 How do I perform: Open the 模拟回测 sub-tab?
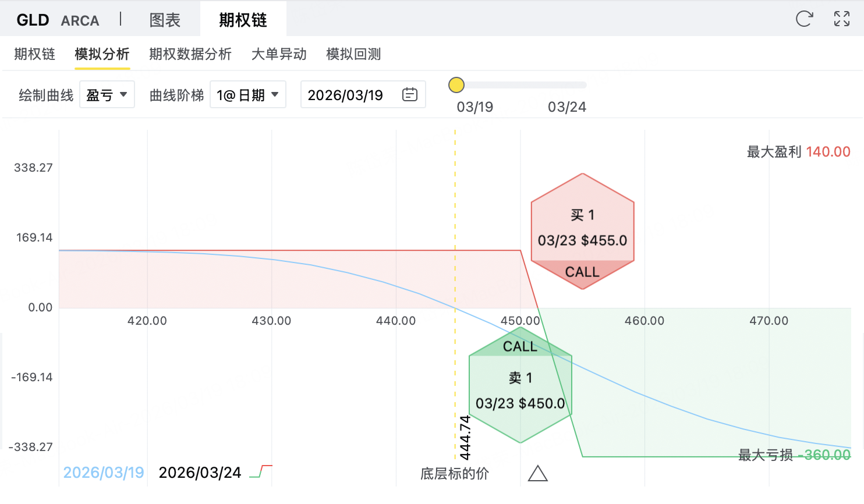pos(353,54)
